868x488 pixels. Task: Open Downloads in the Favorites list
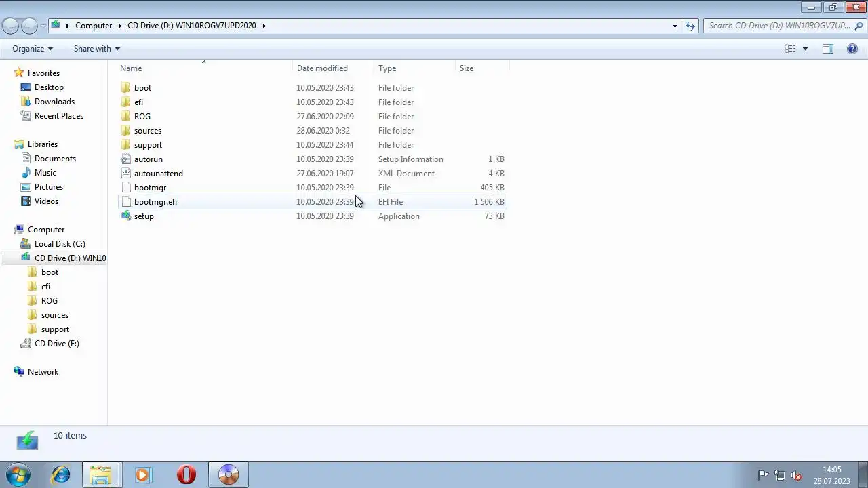[x=54, y=102]
